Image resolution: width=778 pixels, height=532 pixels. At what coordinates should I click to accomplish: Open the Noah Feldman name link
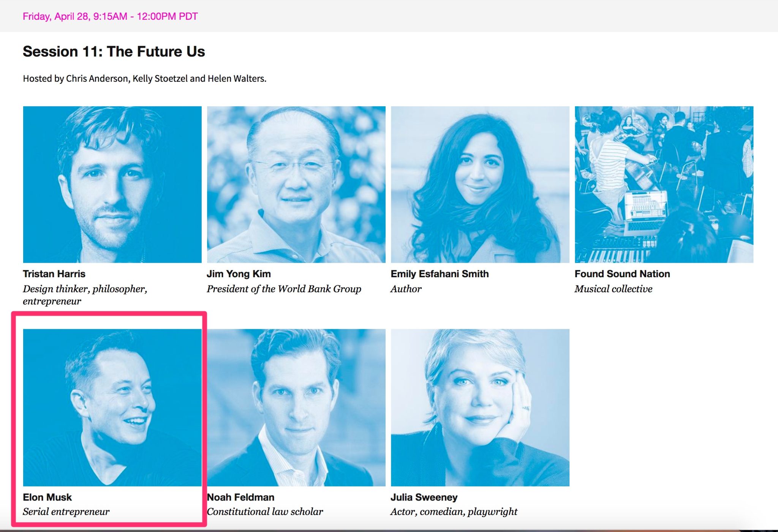click(x=241, y=497)
